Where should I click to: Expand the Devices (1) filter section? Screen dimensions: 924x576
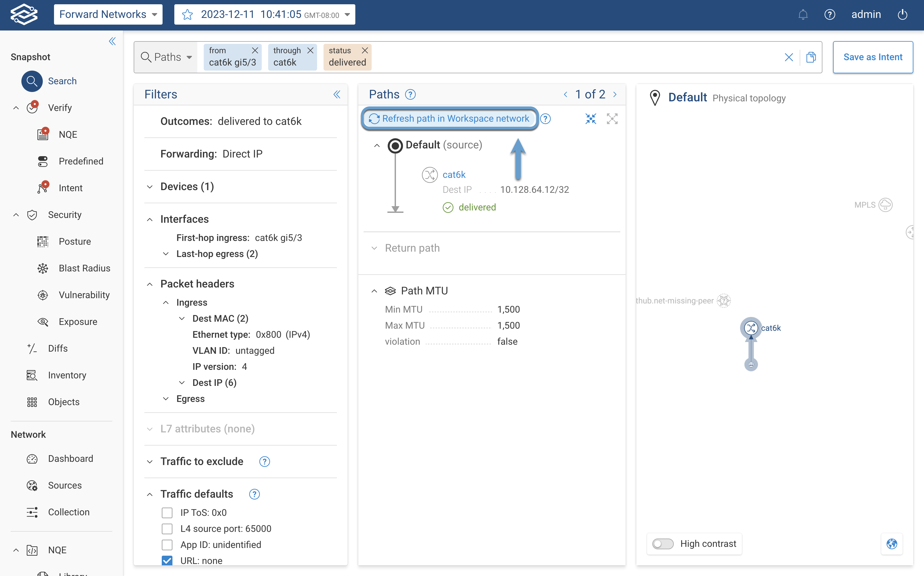187,187
